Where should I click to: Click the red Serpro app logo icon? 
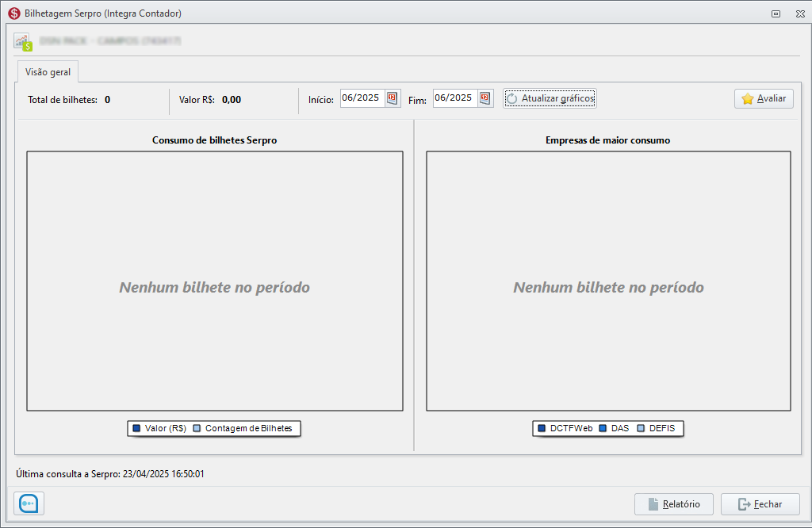[x=14, y=13]
